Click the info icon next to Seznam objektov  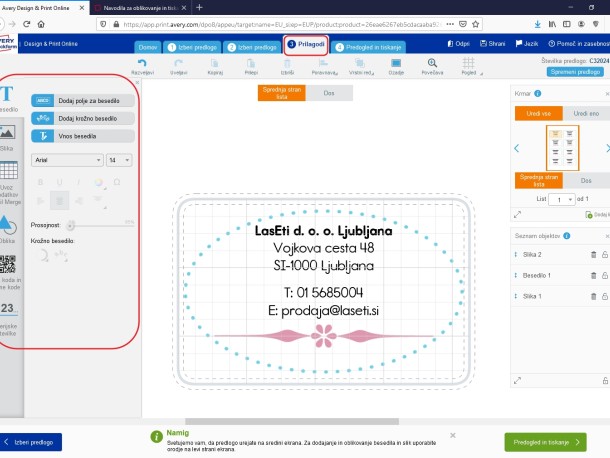567,236
